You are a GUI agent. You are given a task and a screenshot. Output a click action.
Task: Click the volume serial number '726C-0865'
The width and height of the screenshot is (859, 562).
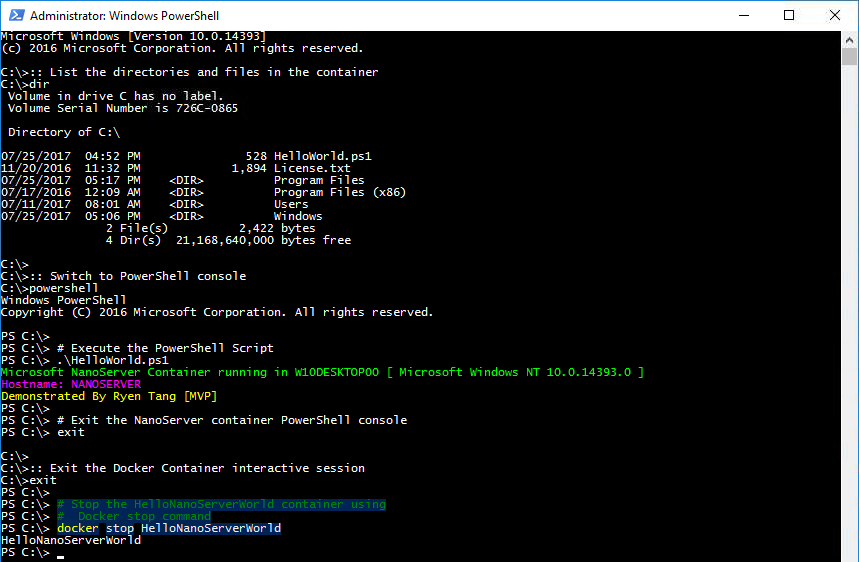click(x=207, y=108)
